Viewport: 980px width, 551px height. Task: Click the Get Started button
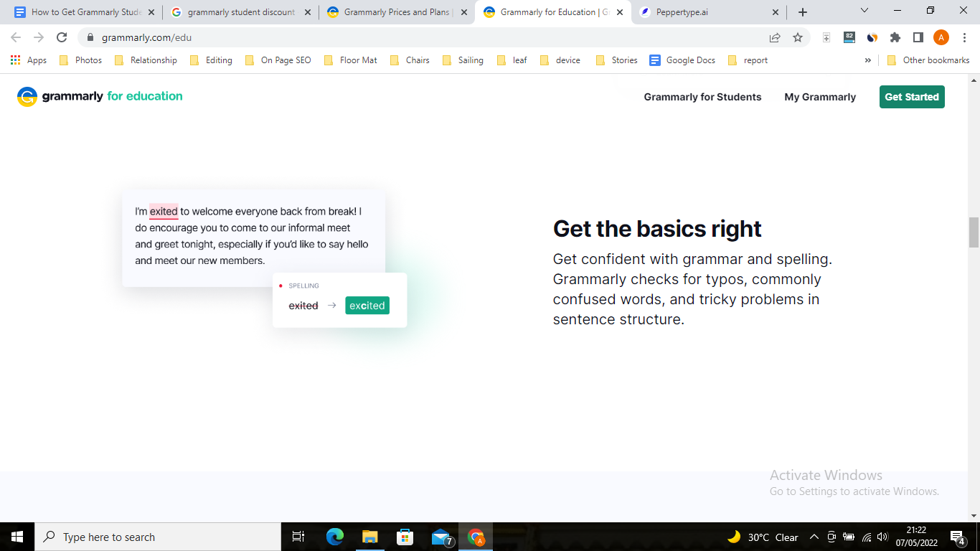click(x=912, y=97)
